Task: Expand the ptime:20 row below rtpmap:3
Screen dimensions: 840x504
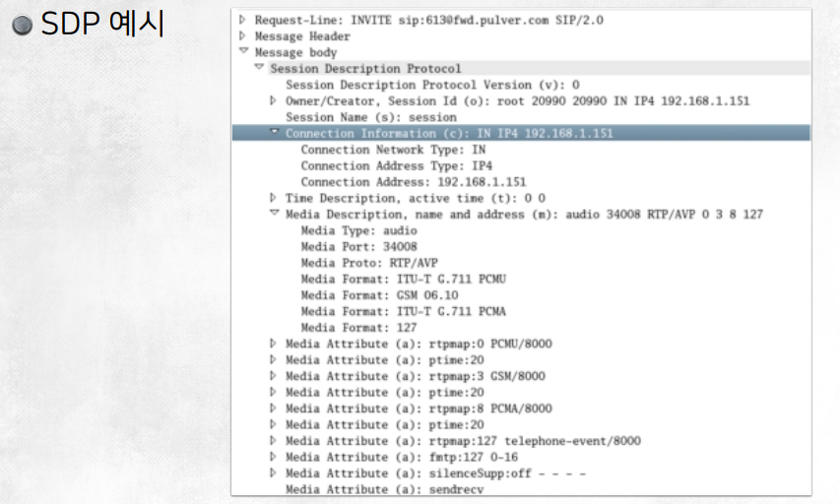Action: click(273, 392)
